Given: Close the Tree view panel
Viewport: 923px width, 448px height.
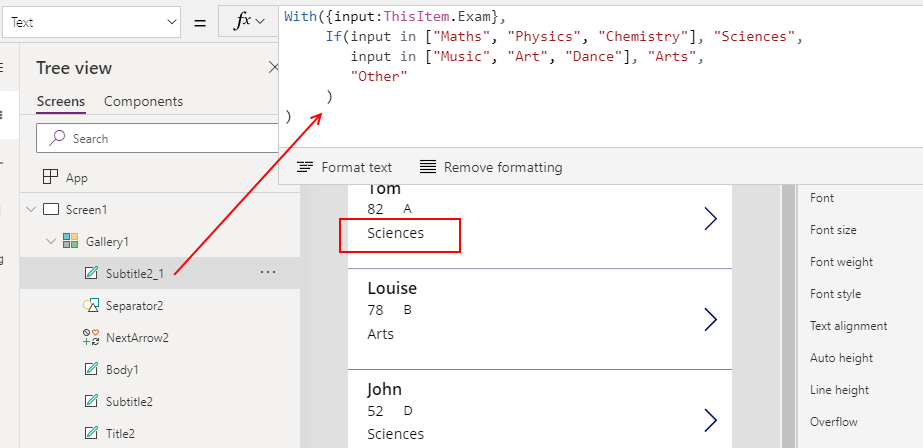Looking at the screenshot, I should click(273, 68).
